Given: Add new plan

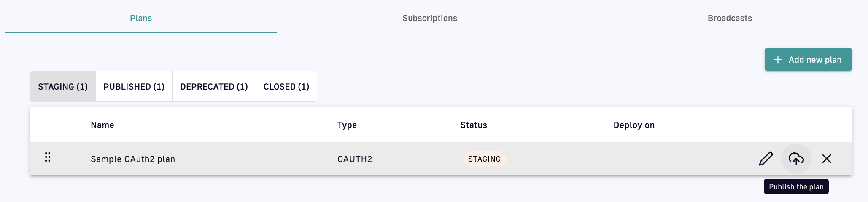Looking at the screenshot, I should pyautogui.click(x=808, y=59).
